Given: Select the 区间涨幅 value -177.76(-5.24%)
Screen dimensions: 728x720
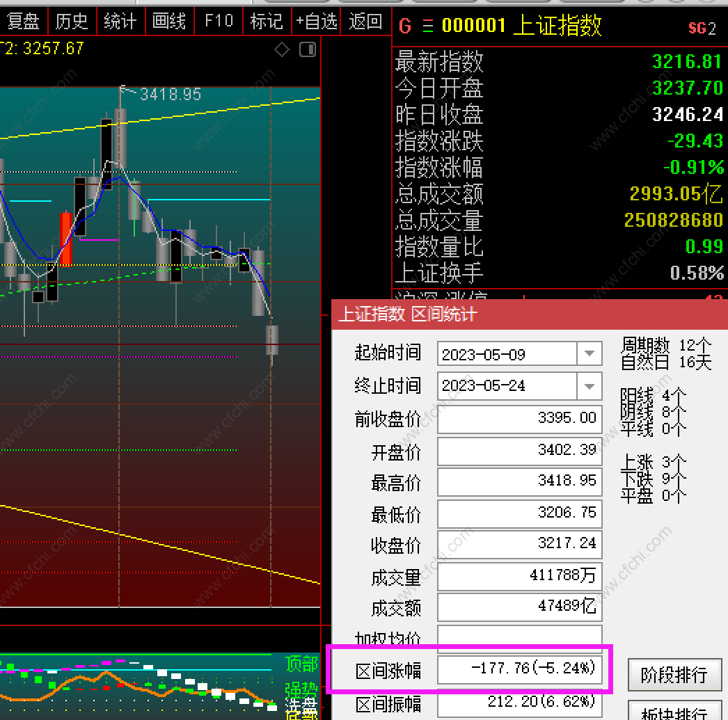Looking at the screenshot, I should (519, 669).
